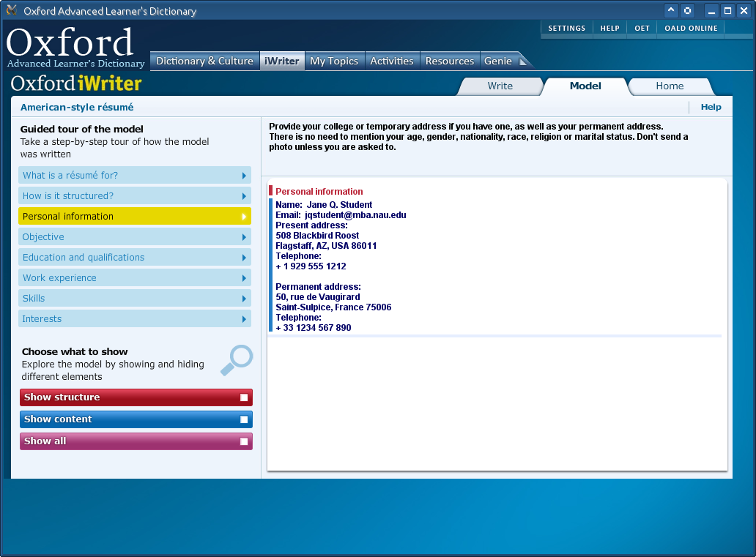
Task: Select 'What is a résumé for?' step
Action: click(135, 176)
